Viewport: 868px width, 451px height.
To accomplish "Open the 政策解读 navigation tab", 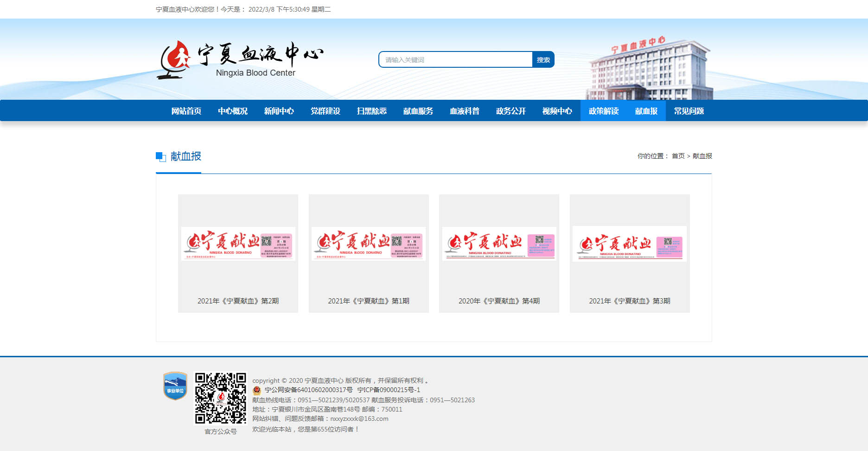I will pos(604,111).
